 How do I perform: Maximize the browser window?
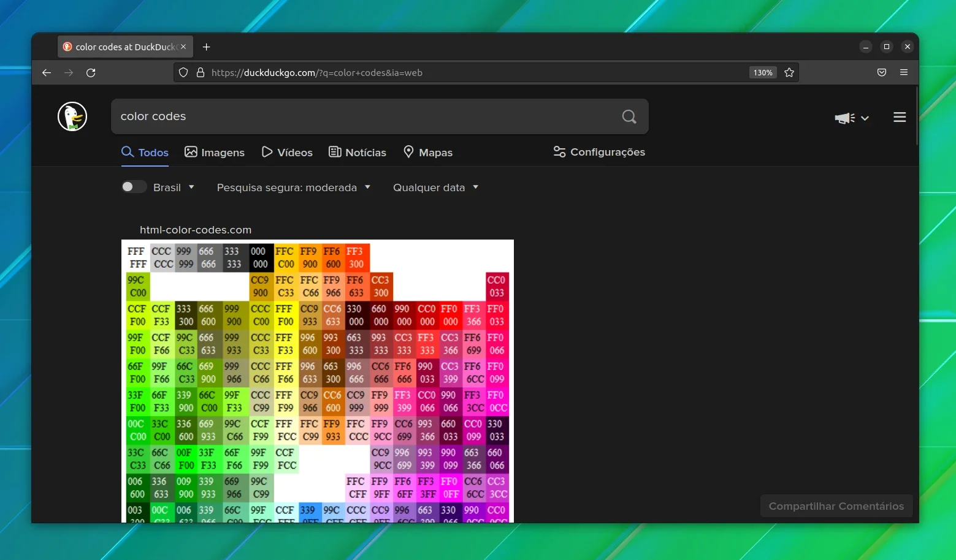coord(886,47)
